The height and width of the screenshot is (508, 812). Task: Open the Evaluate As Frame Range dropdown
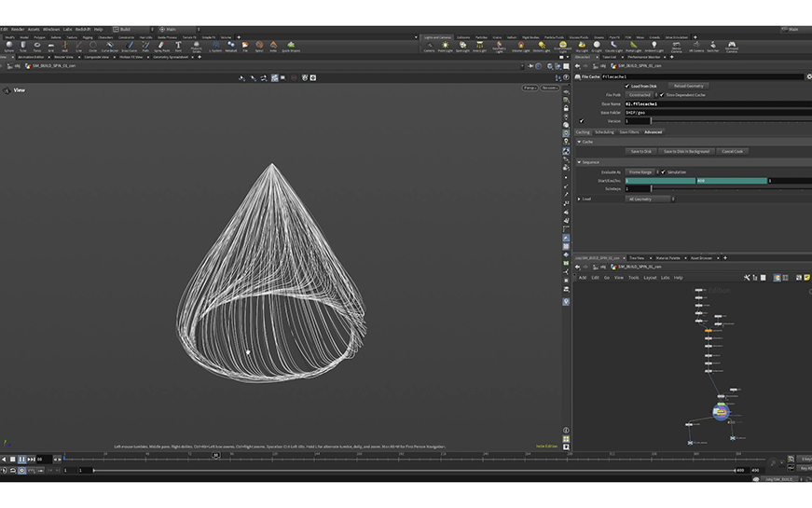tap(641, 172)
